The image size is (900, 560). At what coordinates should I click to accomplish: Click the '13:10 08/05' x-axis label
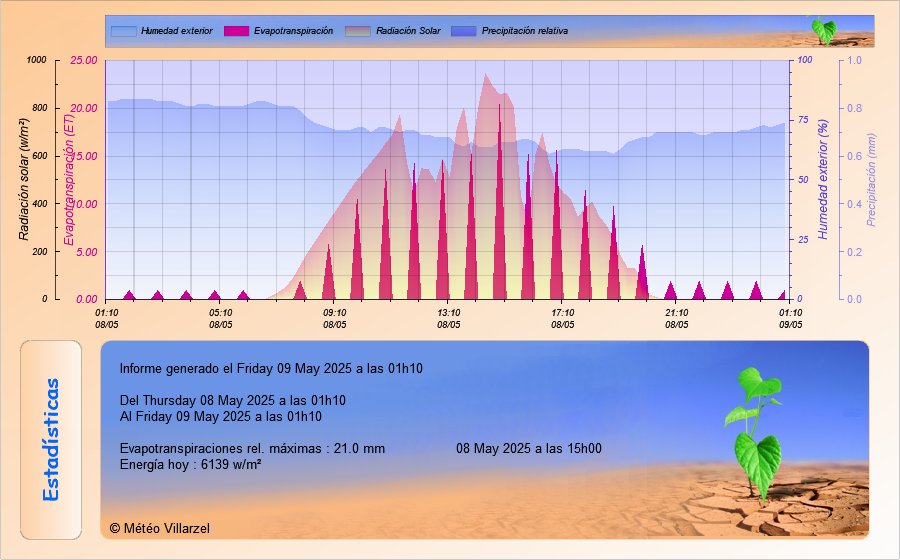449,318
